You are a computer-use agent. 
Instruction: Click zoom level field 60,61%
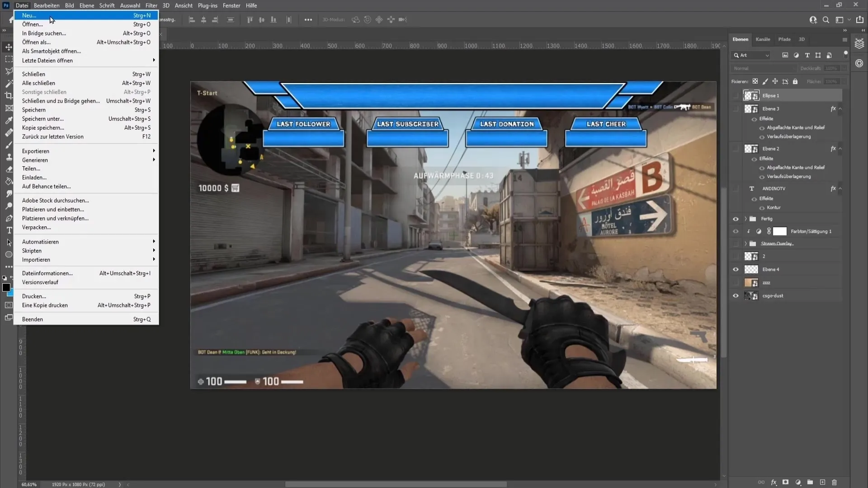tap(29, 484)
